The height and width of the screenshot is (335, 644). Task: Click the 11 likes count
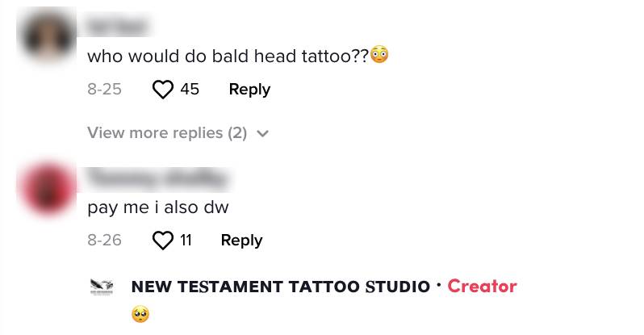point(186,241)
